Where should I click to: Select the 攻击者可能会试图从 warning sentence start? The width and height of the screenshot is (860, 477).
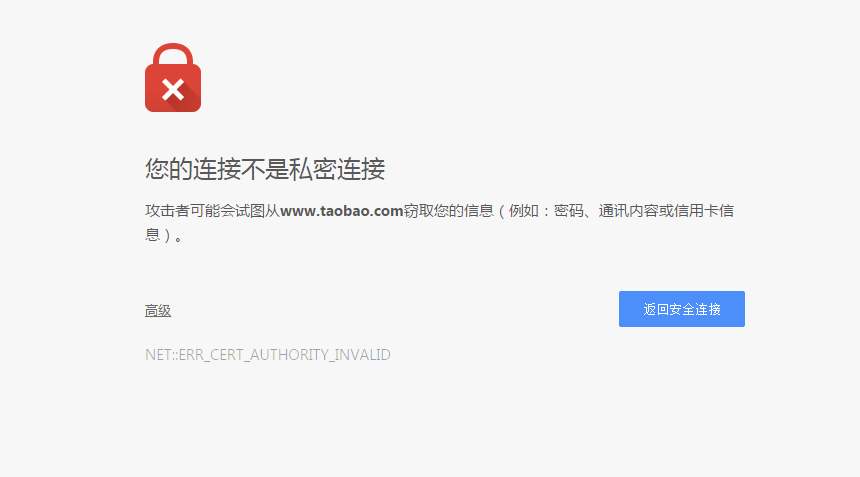(x=212, y=211)
